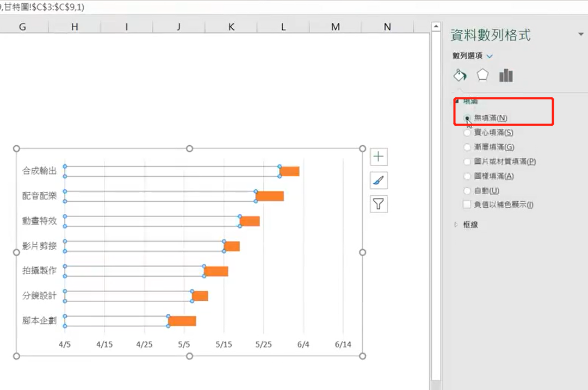Click the Chart Styles brush button
588x390 pixels.
[x=379, y=181]
